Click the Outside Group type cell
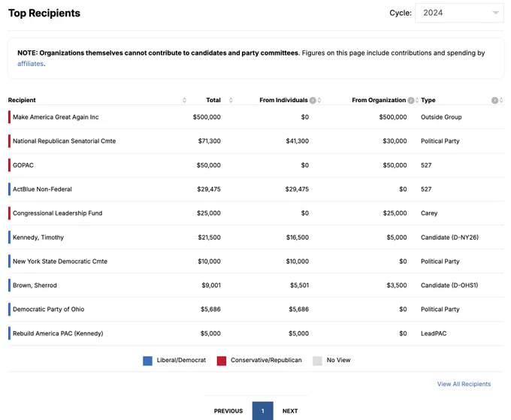 [x=441, y=117]
